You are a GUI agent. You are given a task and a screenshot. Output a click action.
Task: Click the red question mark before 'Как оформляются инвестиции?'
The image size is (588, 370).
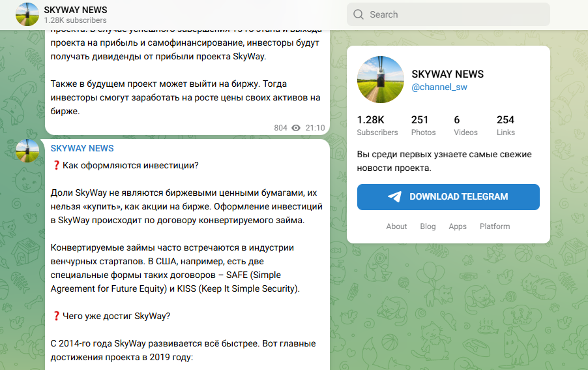click(56, 166)
